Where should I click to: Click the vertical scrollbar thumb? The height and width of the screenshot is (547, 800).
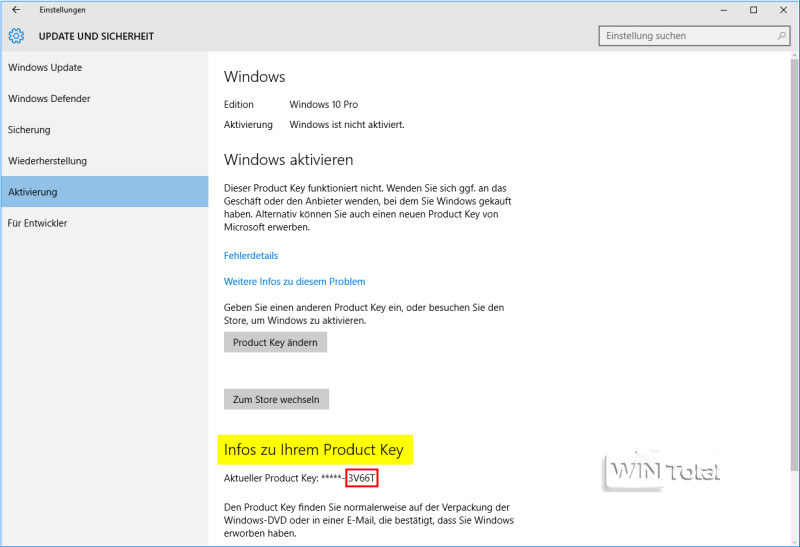(x=794, y=263)
